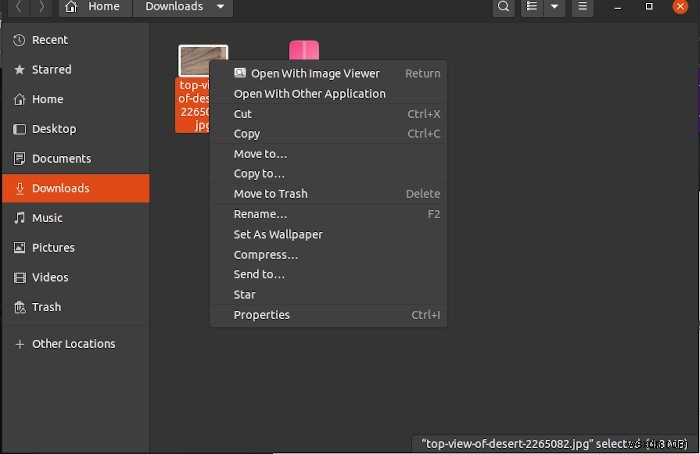700x454 pixels.
Task: Click the Trash bin icon in sidebar
Action: pyautogui.click(x=19, y=307)
